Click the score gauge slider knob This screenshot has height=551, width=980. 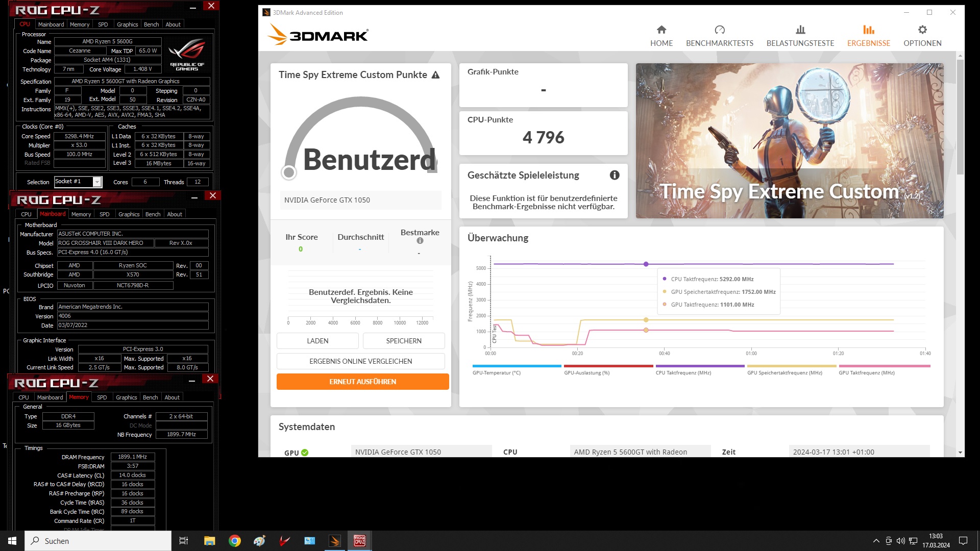click(x=289, y=172)
